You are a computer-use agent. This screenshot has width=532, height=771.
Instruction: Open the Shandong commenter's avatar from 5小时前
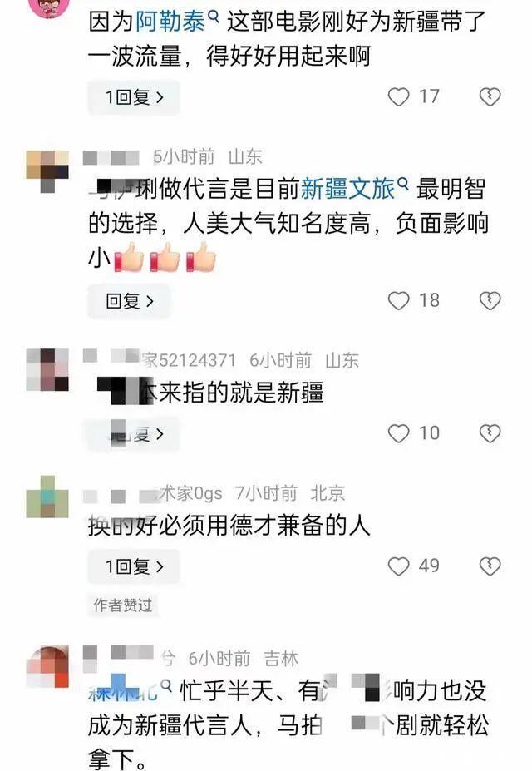[47, 171]
